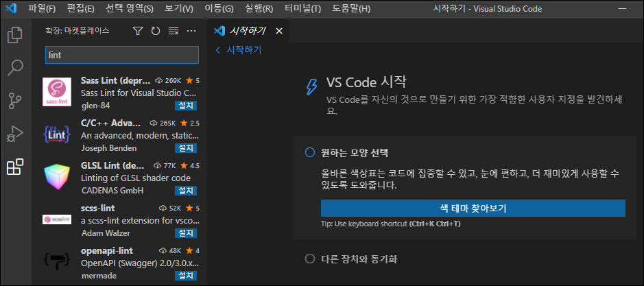This screenshot has height=286, width=644.
Task: Open the scss-lint extension title
Action: point(98,208)
